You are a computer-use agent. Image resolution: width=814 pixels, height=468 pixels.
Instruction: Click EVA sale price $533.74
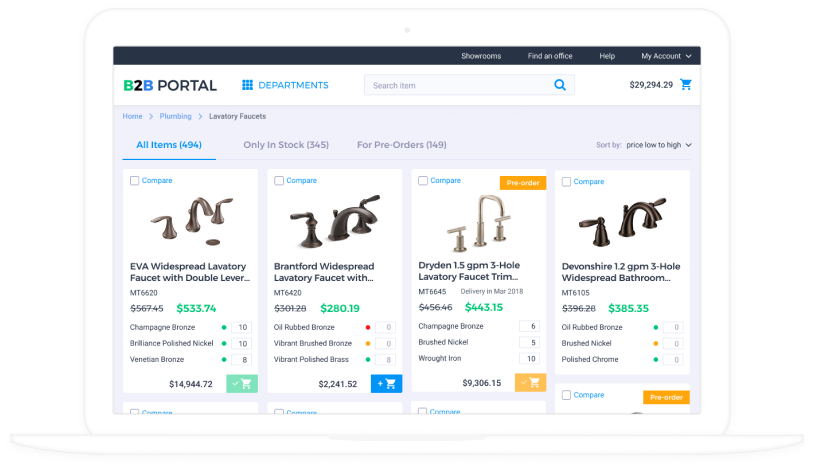click(196, 309)
